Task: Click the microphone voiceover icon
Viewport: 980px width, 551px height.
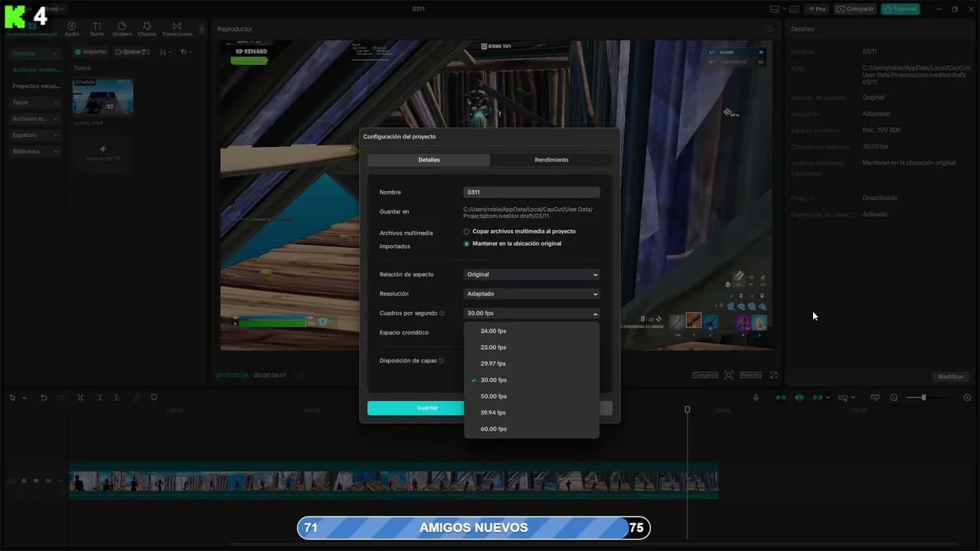Action: [756, 397]
